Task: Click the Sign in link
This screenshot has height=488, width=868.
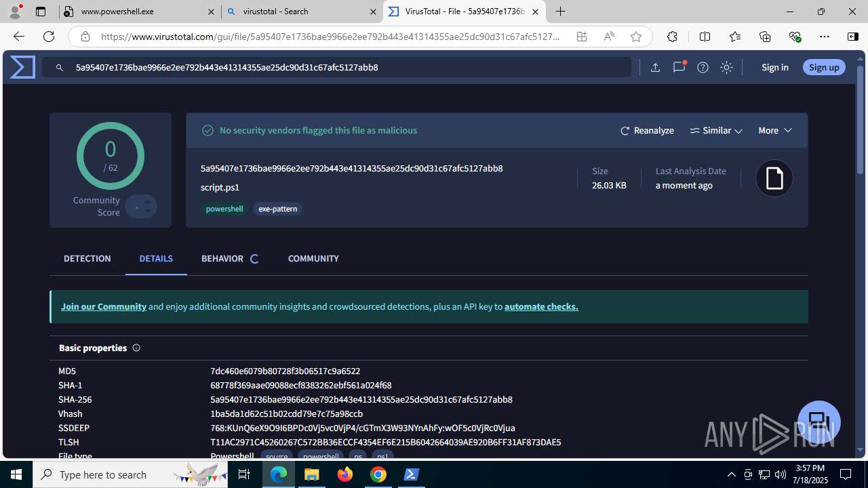Action: (x=774, y=67)
